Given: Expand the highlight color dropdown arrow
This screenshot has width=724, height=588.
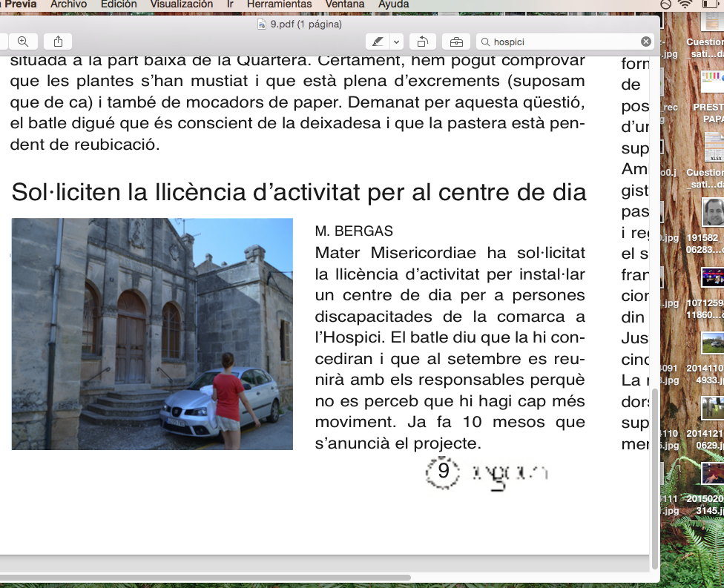Looking at the screenshot, I should (x=397, y=42).
